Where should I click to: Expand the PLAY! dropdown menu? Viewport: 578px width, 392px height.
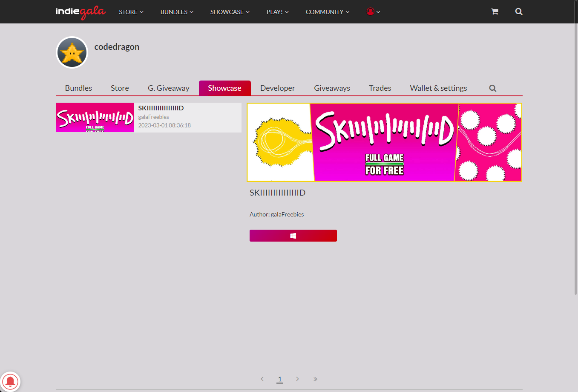click(278, 12)
